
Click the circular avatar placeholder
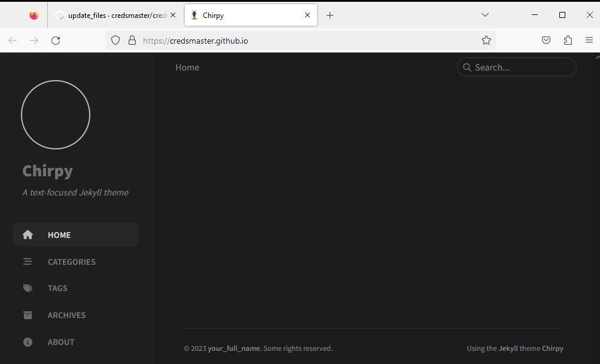tap(56, 115)
